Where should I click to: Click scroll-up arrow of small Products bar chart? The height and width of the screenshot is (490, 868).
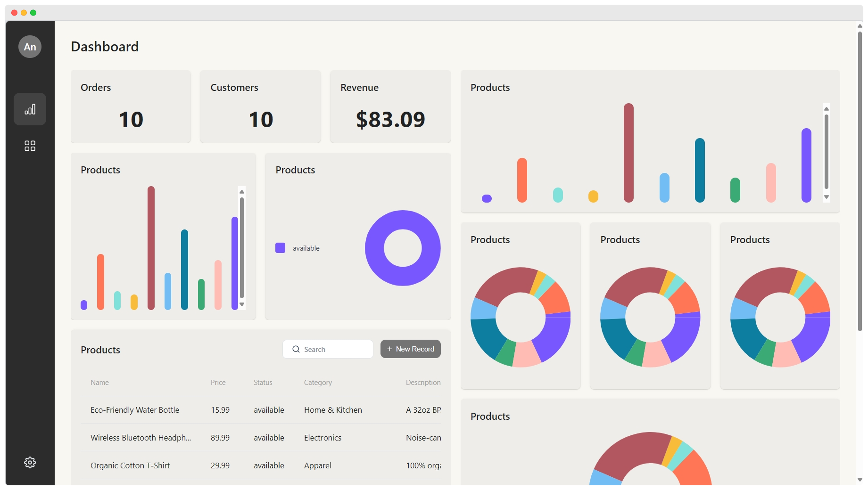click(x=242, y=192)
